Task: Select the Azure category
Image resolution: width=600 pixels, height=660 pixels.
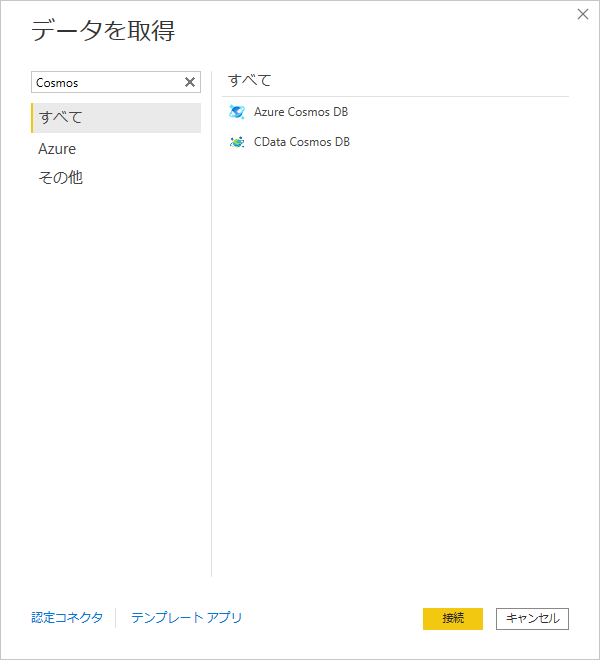Action: pos(57,149)
